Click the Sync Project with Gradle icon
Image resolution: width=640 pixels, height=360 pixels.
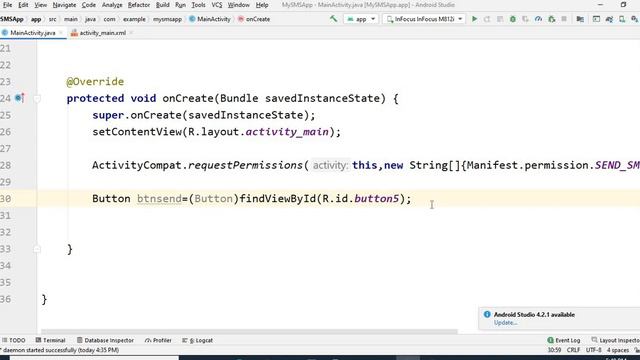tap(609, 19)
